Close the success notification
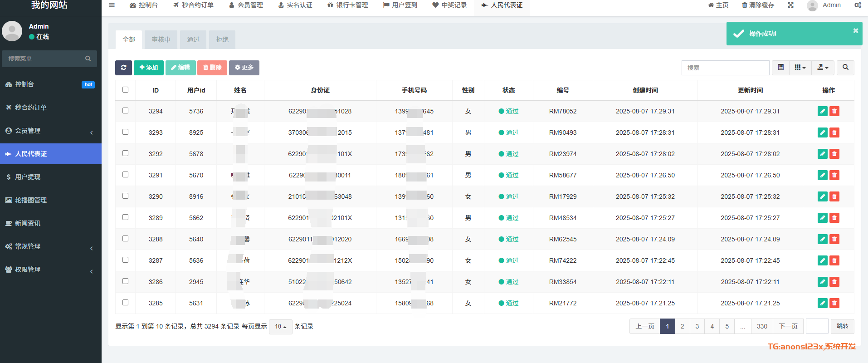 tap(855, 31)
